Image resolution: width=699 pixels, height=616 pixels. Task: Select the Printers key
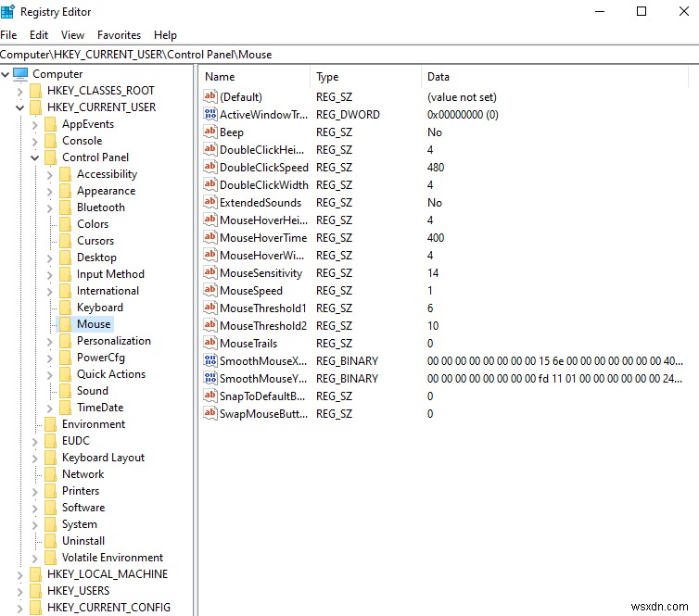(x=81, y=490)
